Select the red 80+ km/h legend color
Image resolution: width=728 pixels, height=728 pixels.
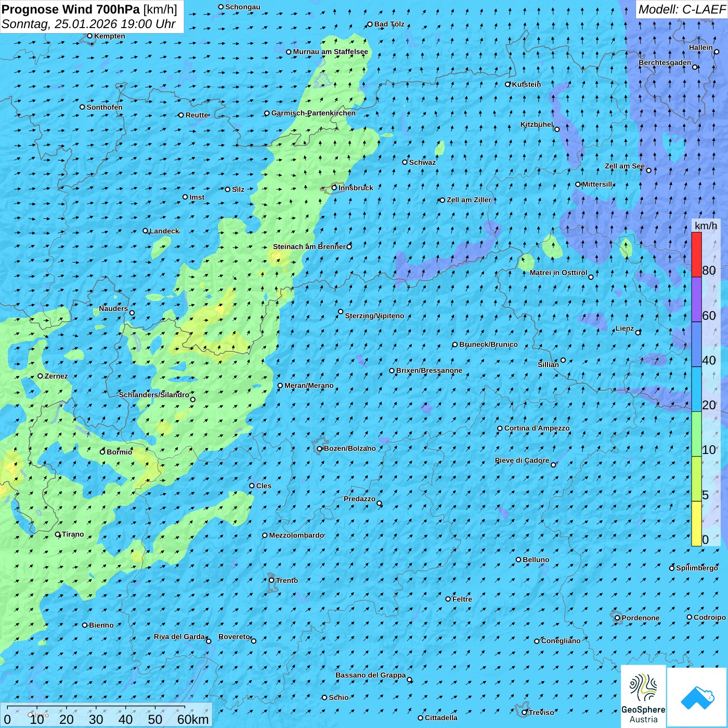[x=696, y=254]
